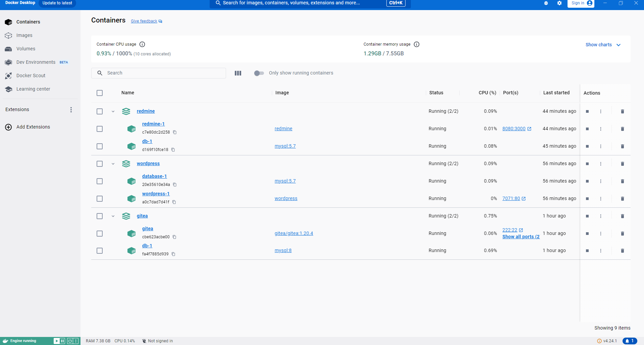Open the Images section in sidebar

tap(24, 35)
